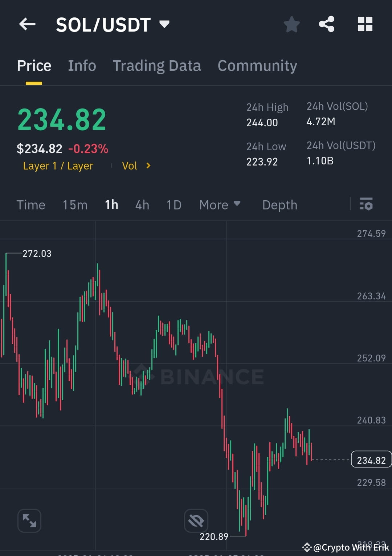The width and height of the screenshot is (392, 556).
Task: Select the Depth view
Action: 279,205
